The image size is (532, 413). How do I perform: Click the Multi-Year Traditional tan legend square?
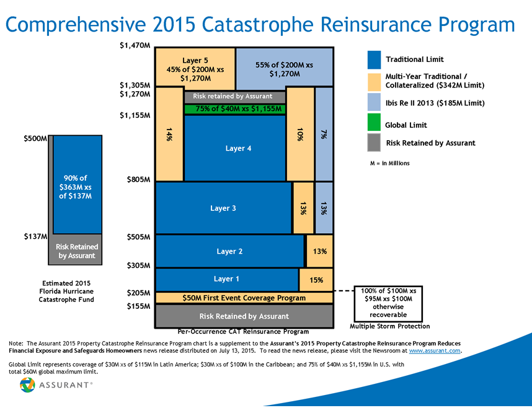click(373, 81)
